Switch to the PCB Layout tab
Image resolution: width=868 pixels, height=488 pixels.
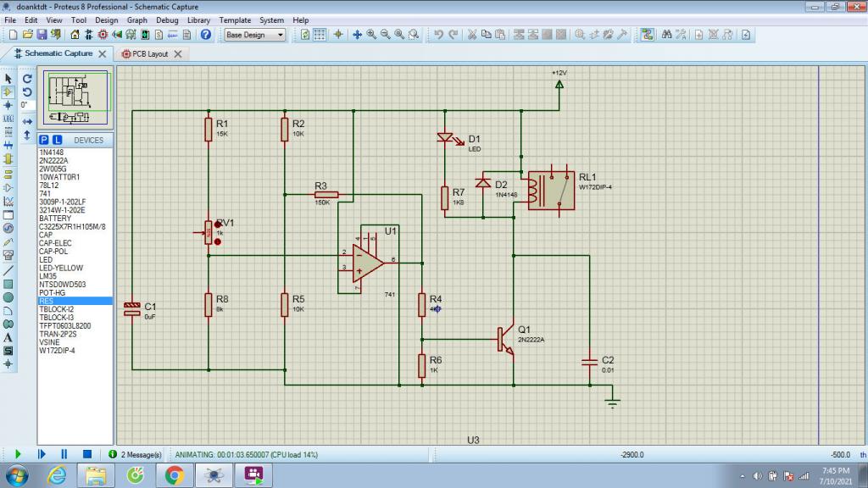click(x=150, y=53)
